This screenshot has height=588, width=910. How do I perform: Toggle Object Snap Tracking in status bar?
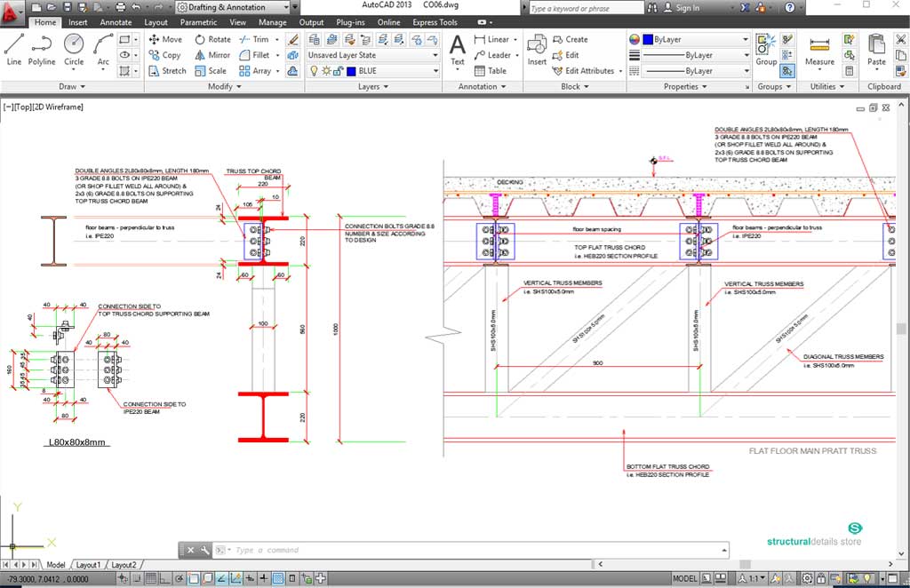point(221,578)
